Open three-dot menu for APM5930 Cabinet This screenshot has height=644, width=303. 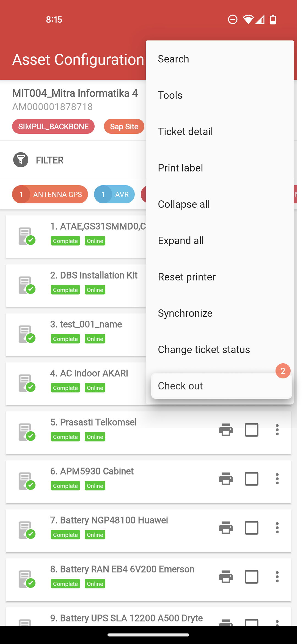click(277, 479)
